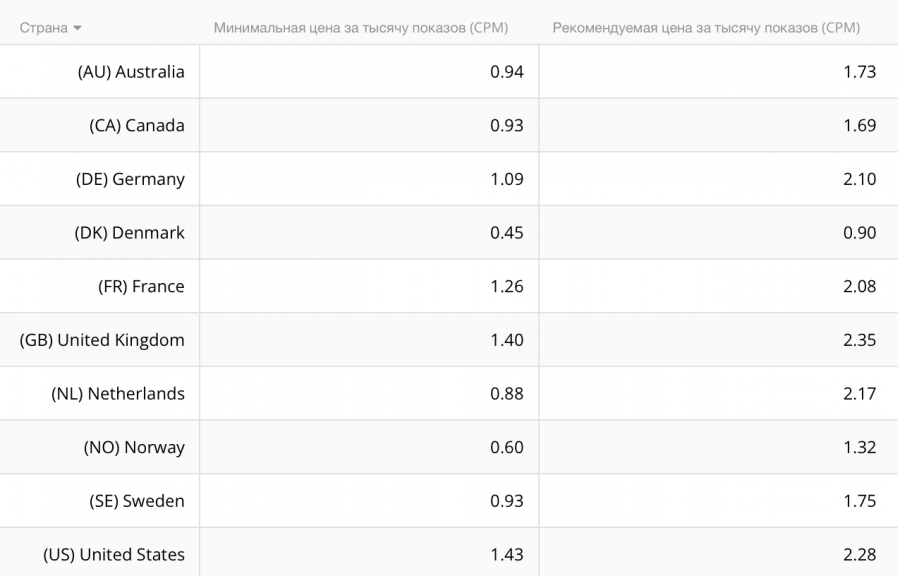Click United States minimum CPM 1.43
This screenshot has width=900, height=576.
507,554
